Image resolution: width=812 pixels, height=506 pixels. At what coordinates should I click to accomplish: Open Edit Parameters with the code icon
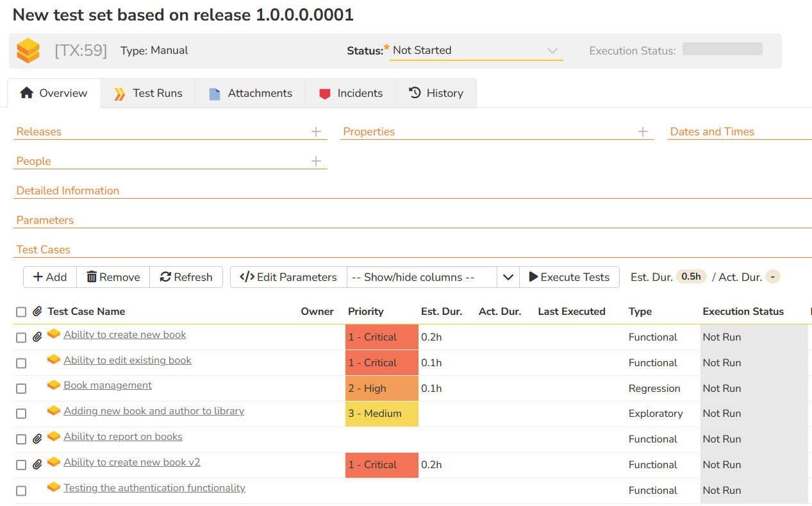pyautogui.click(x=288, y=277)
